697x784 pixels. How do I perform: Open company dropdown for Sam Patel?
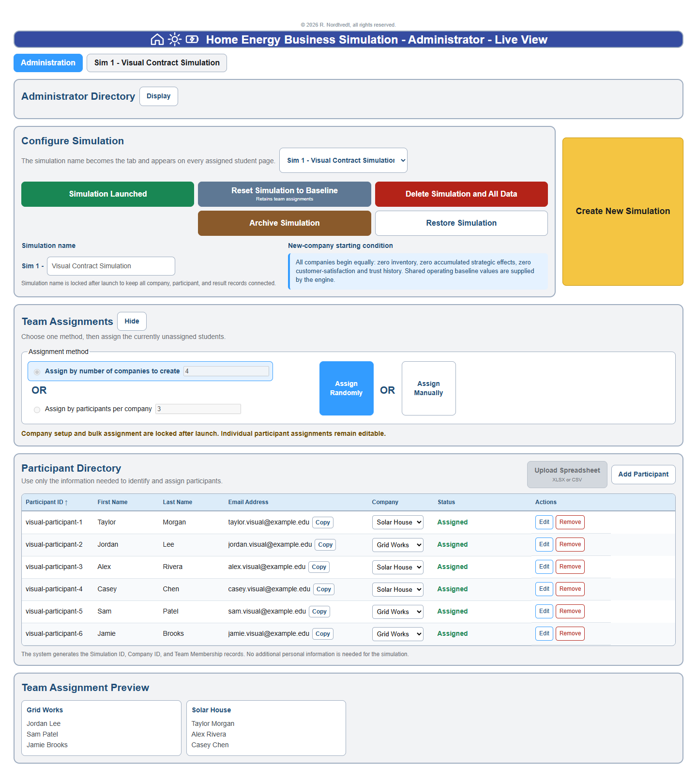click(397, 612)
